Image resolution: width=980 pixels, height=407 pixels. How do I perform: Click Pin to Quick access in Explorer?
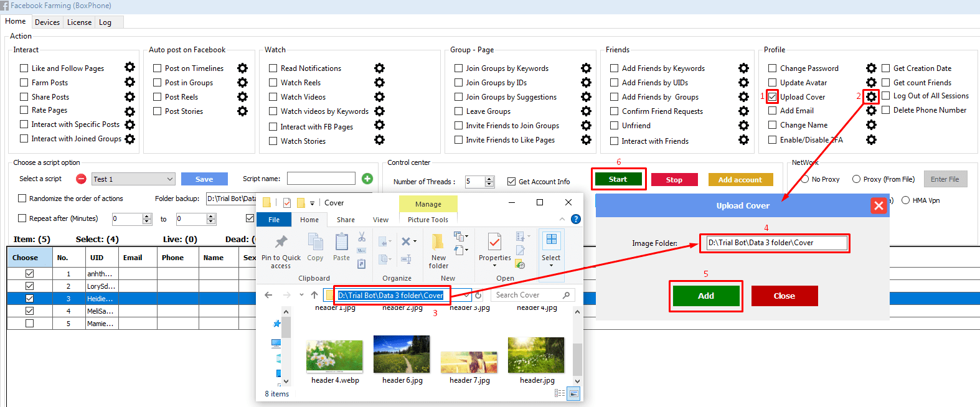pyautogui.click(x=281, y=252)
